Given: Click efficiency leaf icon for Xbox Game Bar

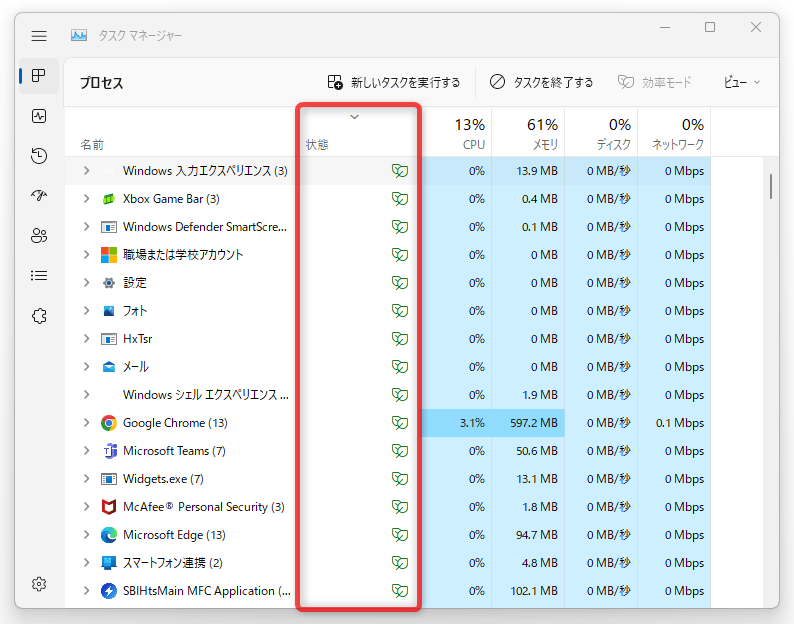Looking at the screenshot, I should 400,199.
